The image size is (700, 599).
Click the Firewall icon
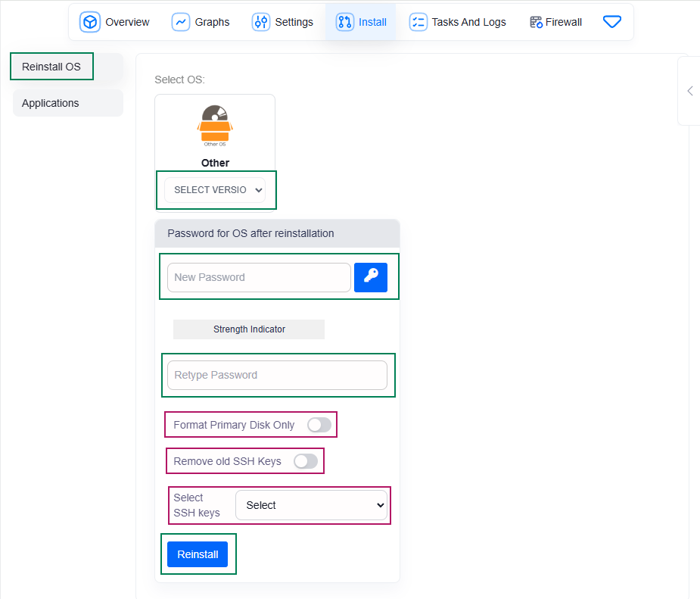point(537,22)
